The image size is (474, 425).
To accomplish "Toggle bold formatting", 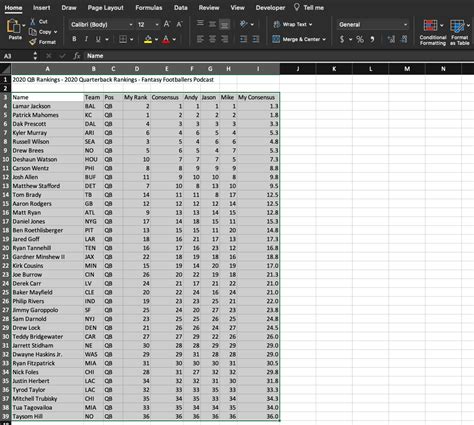I will point(74,39).
